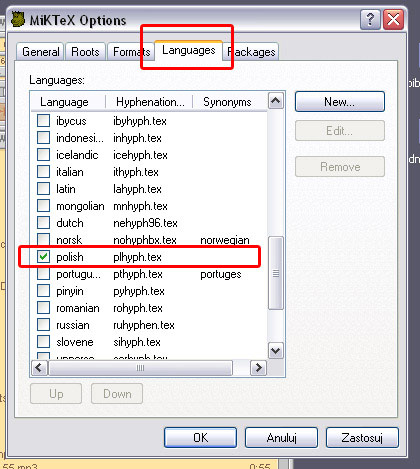Confirm with the OK button
The image size is (420, 469).
(x=201, y=437)
